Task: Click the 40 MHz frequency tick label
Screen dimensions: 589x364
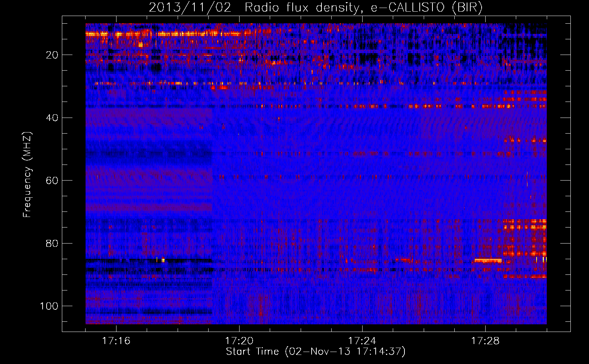Action: tap(52, 118)
